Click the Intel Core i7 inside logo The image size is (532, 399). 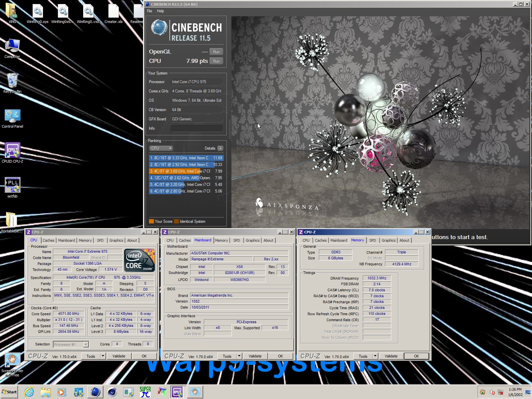point(139,260)
